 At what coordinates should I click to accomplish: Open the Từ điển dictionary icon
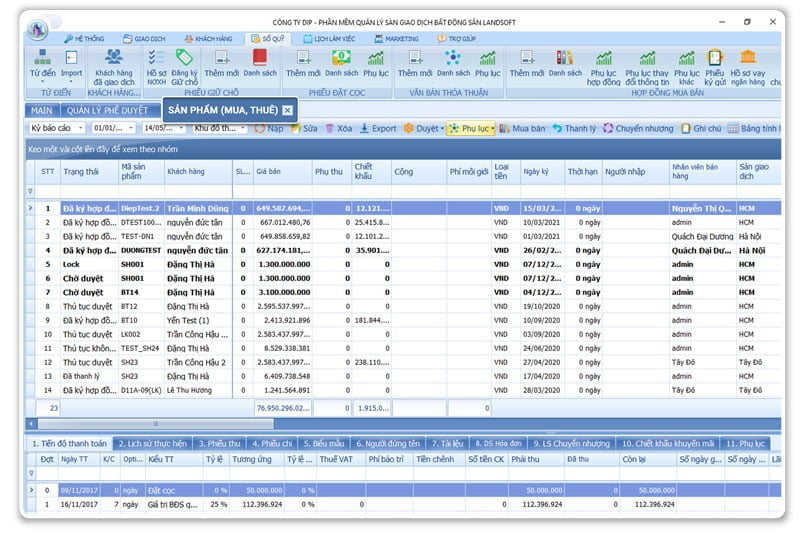click(42, 64)
